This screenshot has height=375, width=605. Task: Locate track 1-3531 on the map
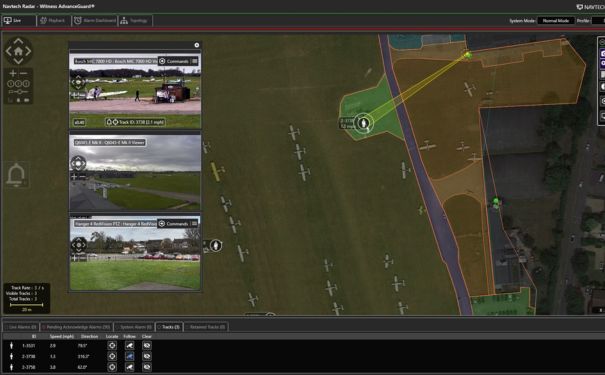[x=112, y=346]
